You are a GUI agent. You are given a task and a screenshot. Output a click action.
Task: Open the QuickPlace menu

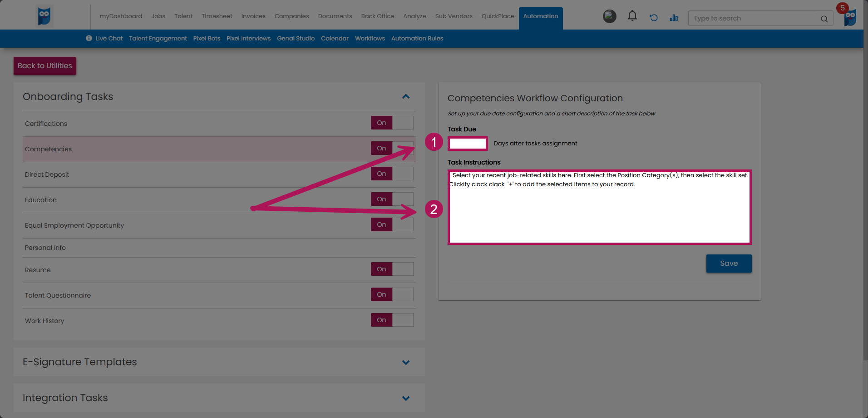498,16
